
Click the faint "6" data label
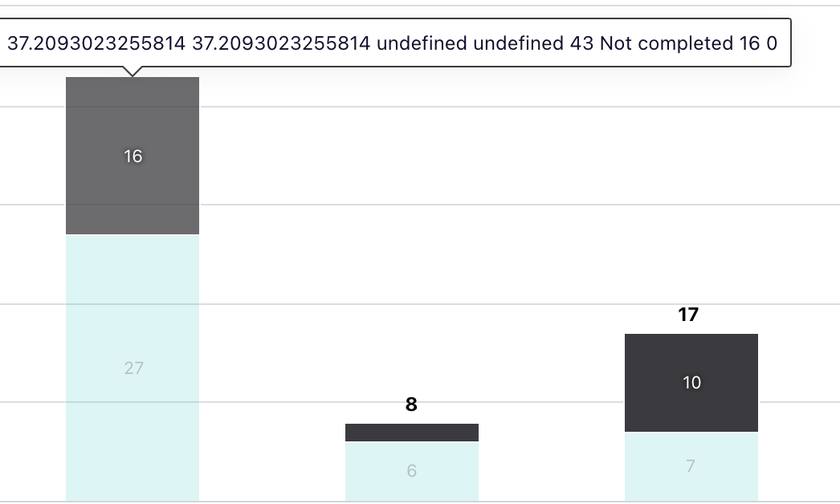tap(412, 471)
